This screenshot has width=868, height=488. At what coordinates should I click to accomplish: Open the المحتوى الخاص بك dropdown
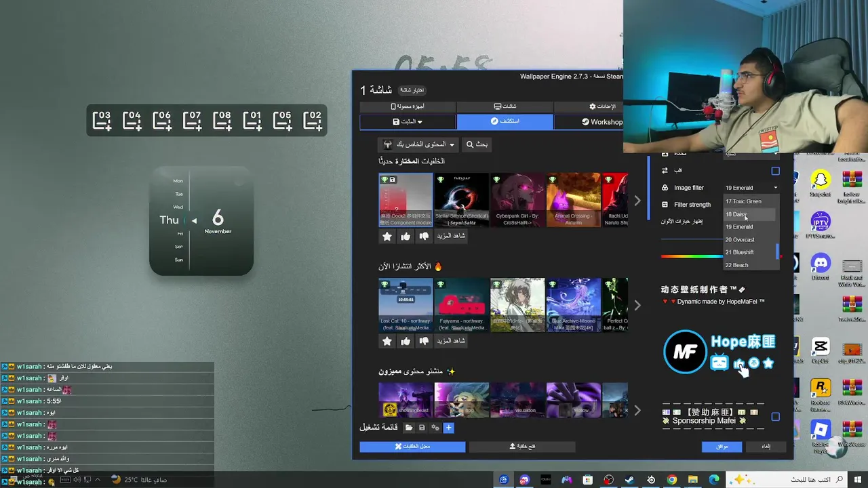418,144
